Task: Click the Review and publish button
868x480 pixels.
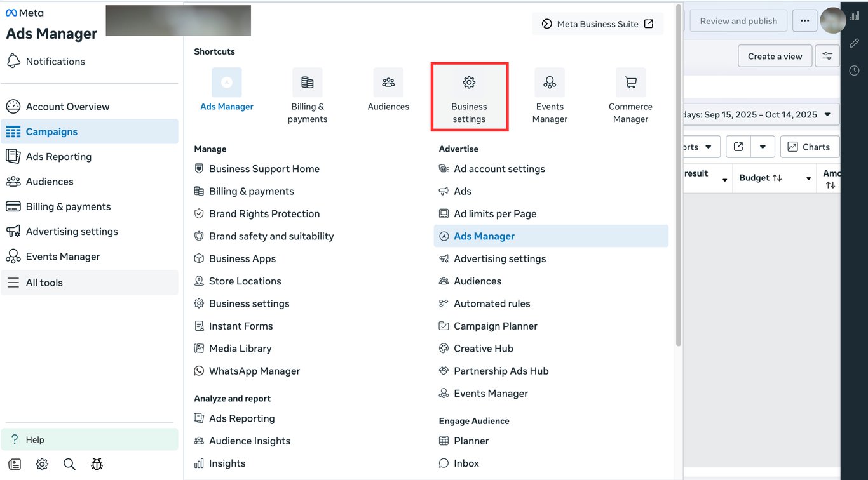Action: 738,21
